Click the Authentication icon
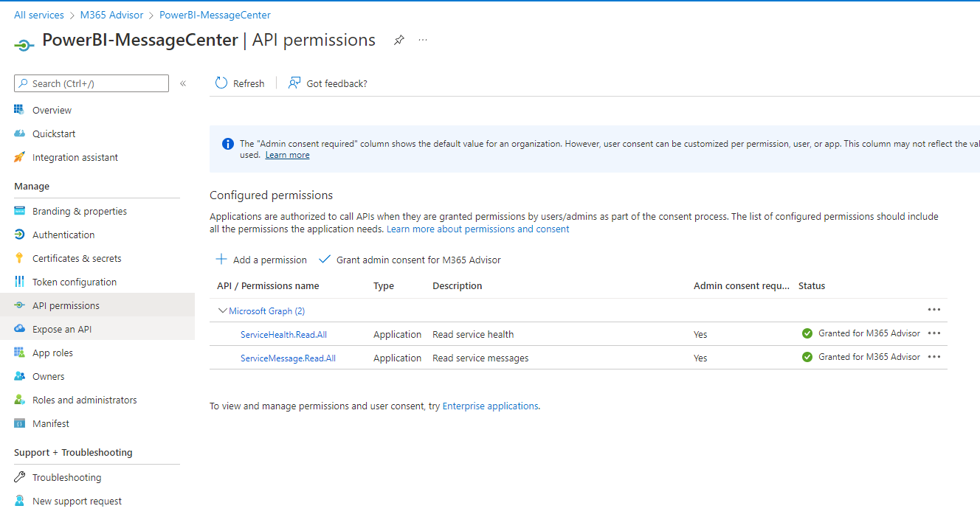This screenshot has height=517, width=980. [19, 235]
